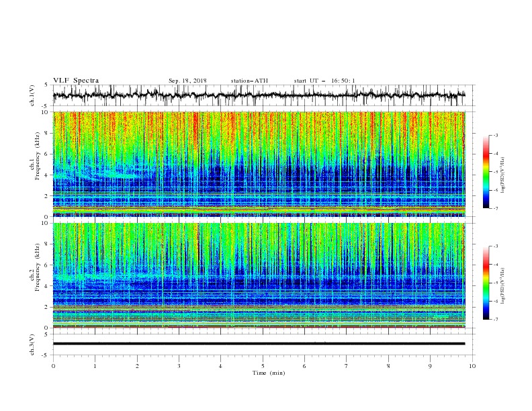Click the "-5" label on the ch.2 colorbar
The width and height of the screenshot is (532, 411).
pyautogui.click(x=496, y=283)
